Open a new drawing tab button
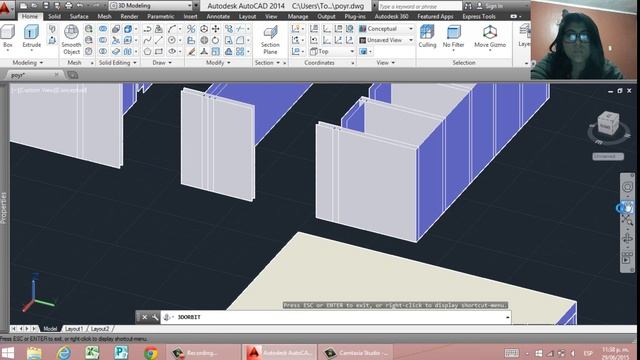The image size is (640, 360). click(73, 75)
